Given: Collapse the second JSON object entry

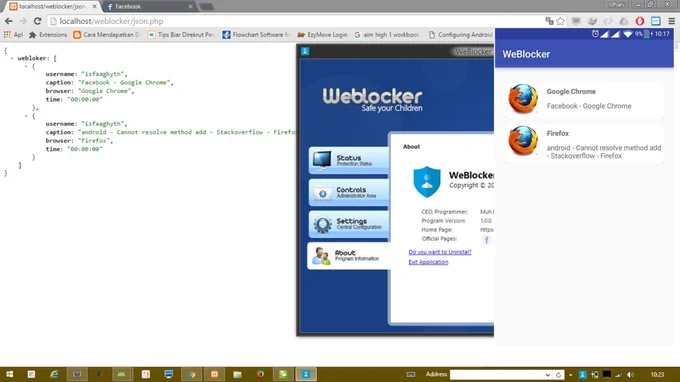Looking at the screenshot, I should pyautogui.click(x=26, y=116).
